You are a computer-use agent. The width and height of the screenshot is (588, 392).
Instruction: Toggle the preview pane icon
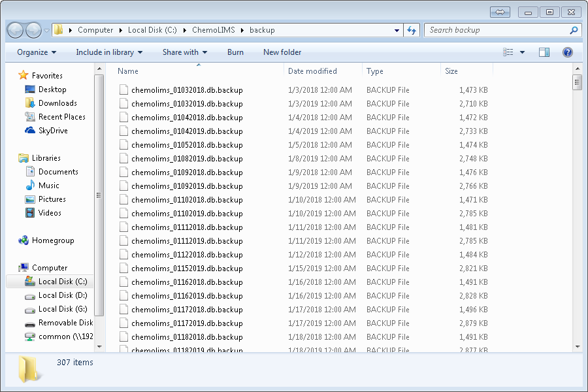coord(544,52)
